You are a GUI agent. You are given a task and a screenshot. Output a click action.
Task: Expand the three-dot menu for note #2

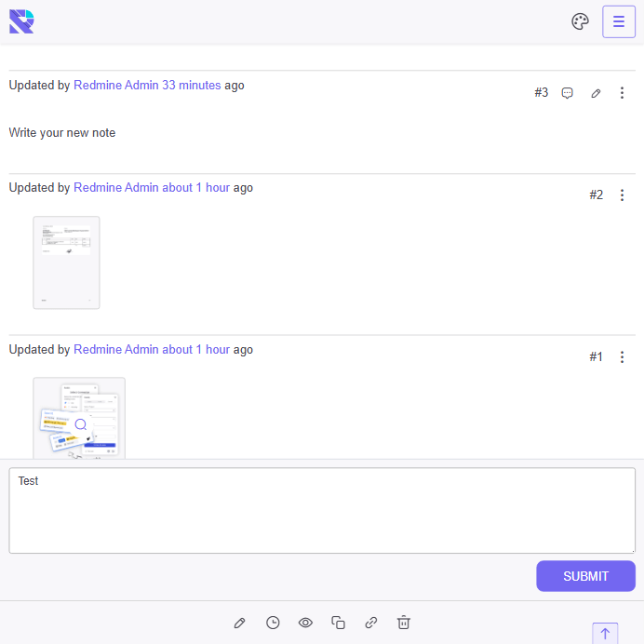623,195
